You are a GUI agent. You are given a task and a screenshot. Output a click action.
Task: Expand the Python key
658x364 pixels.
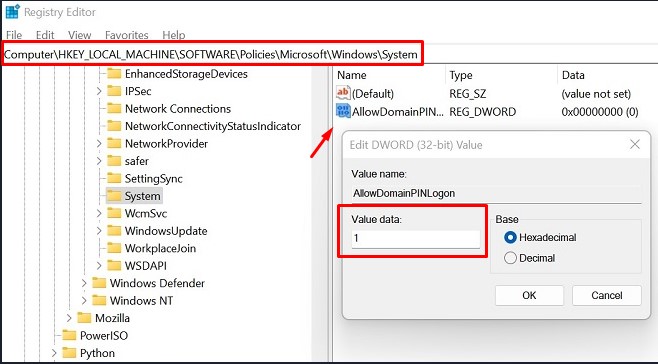(x=54, y=353)
